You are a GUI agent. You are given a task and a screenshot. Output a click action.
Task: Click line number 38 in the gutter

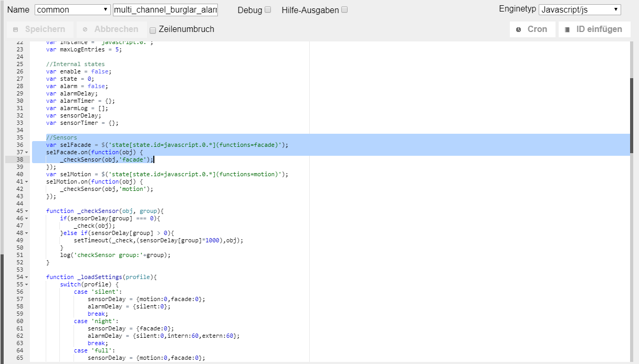tap(19, 159)
